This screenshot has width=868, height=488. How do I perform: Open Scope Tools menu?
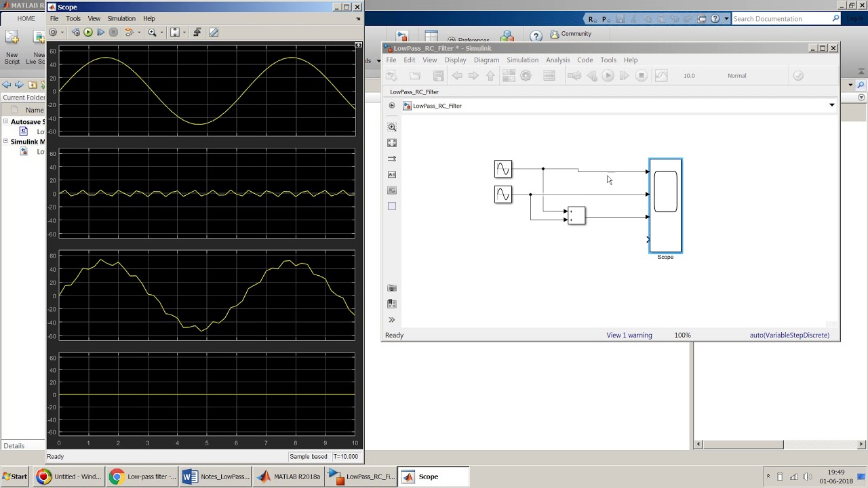[x=73, y=18]
